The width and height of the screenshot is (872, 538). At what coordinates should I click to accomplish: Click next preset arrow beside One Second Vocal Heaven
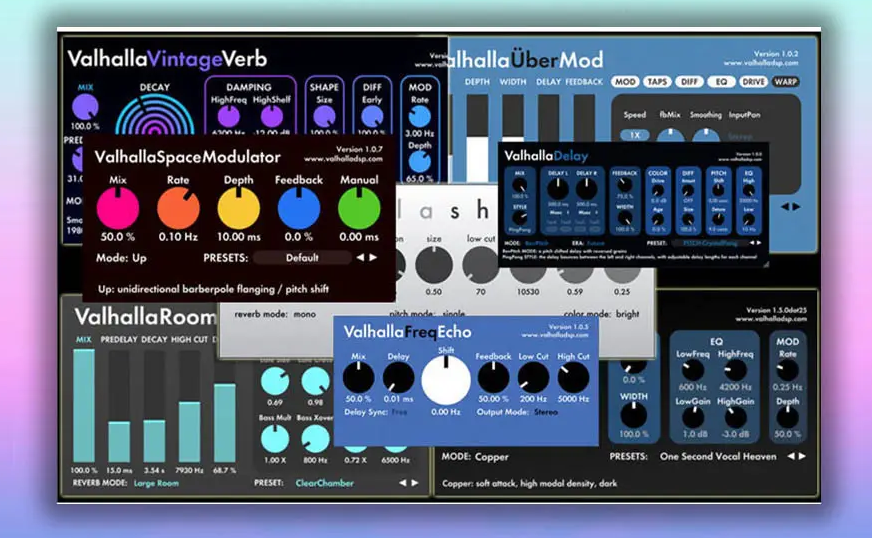[802, 456]
